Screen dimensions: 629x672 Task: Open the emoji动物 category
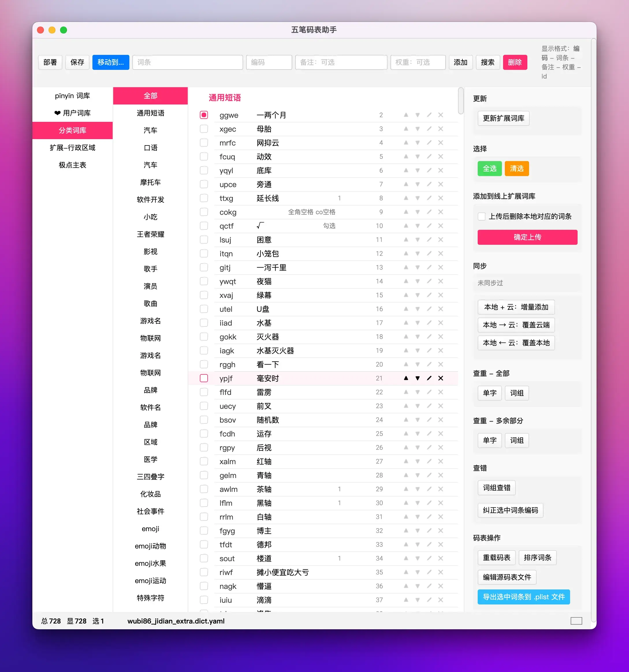[x=150, y=546]
